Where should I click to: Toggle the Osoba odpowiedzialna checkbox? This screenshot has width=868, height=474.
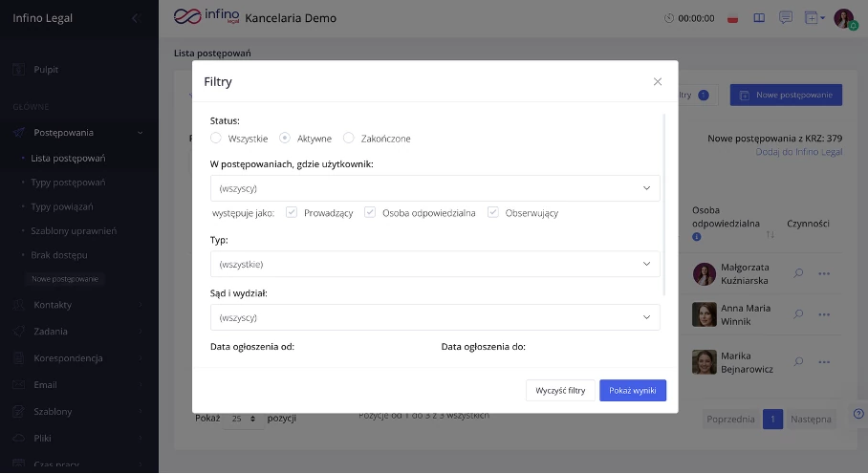[370, 212]
